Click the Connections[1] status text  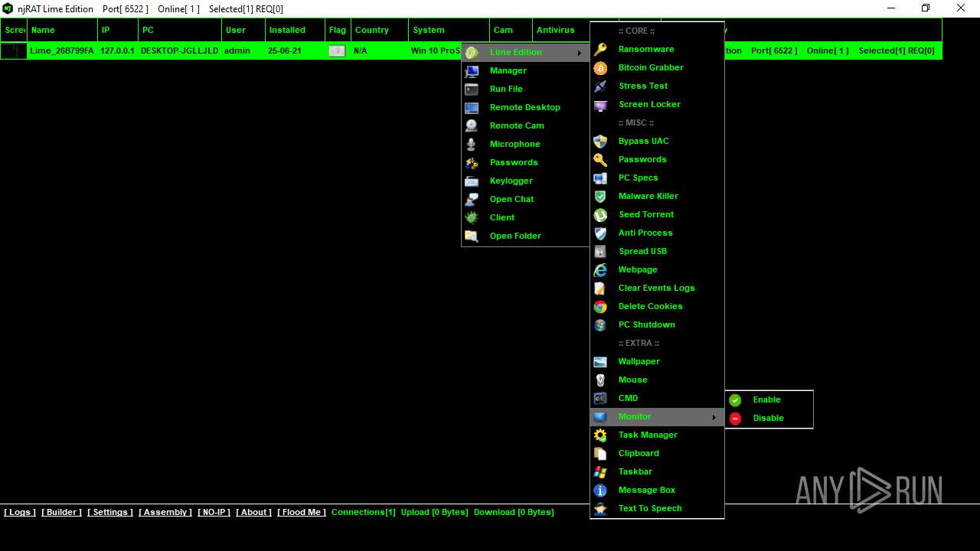(364, 512)
